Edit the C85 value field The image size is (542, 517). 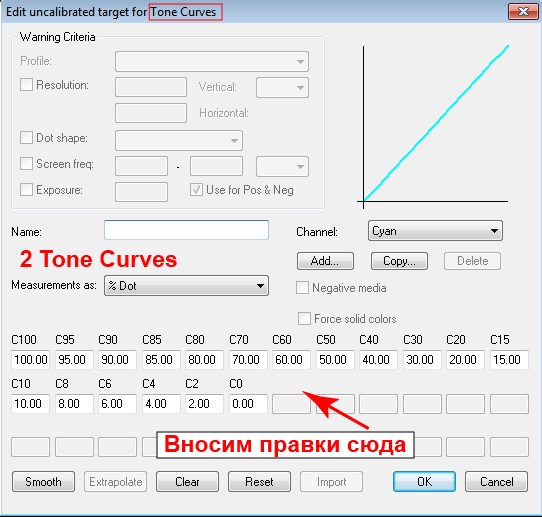point(161,360)
